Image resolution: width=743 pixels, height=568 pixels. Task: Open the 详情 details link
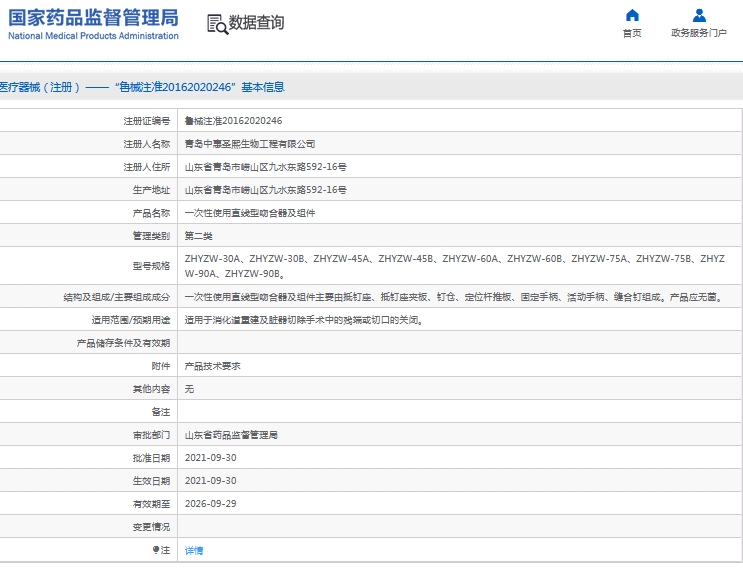tap(194, 550)
